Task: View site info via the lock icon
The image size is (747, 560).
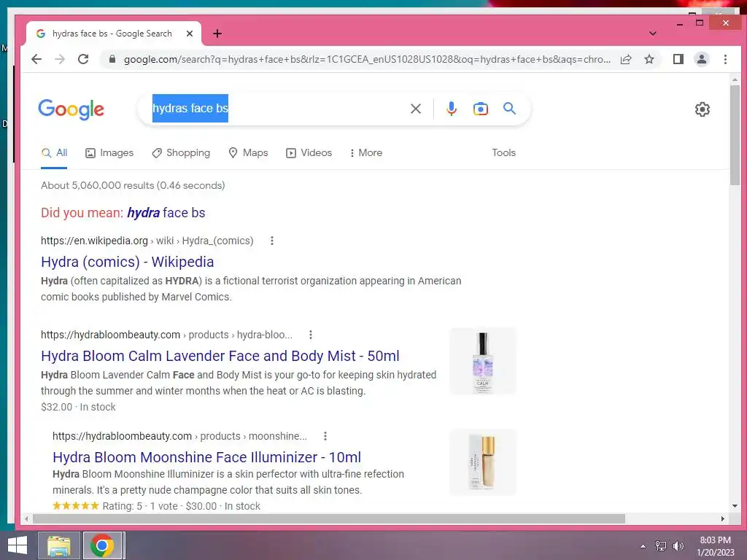Action: [112, 59]
